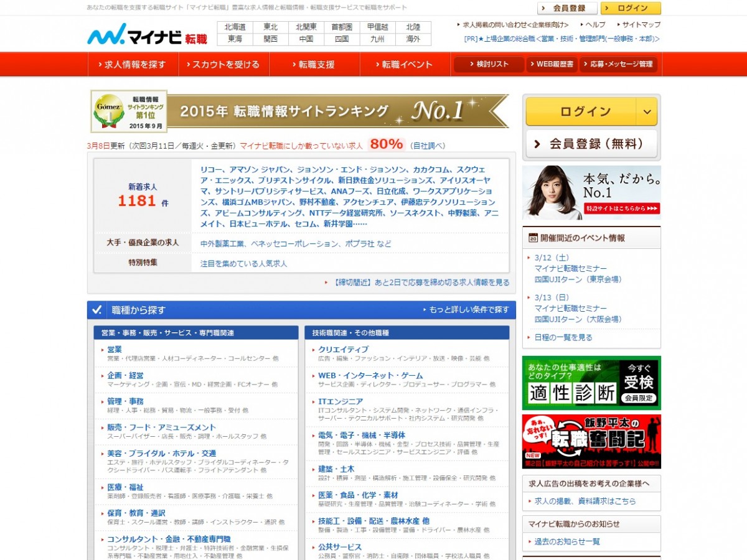
Task: Open 応募・メッセージ管理
Action: tap(618, 64)
